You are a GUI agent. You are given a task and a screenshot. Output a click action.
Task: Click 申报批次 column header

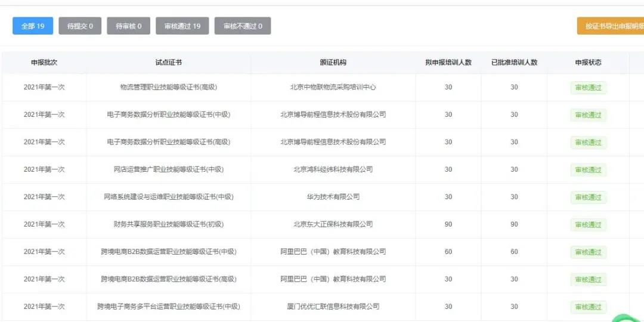click(x=44, y=63)
